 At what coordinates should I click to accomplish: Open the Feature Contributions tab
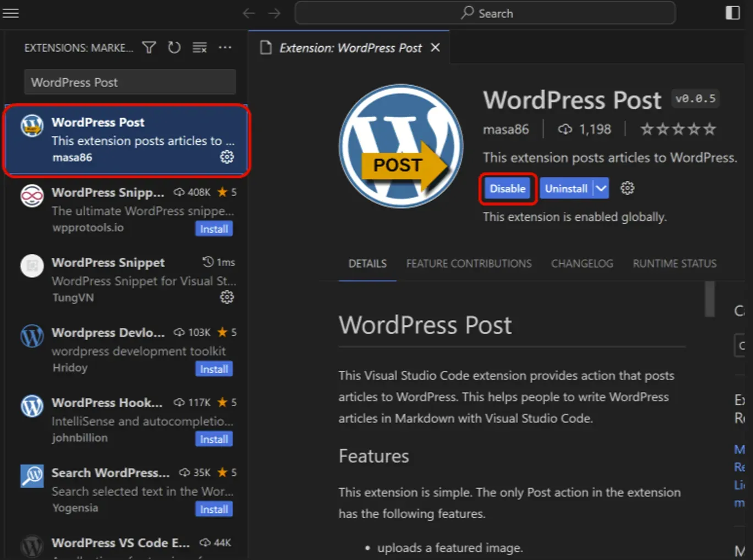469,264
